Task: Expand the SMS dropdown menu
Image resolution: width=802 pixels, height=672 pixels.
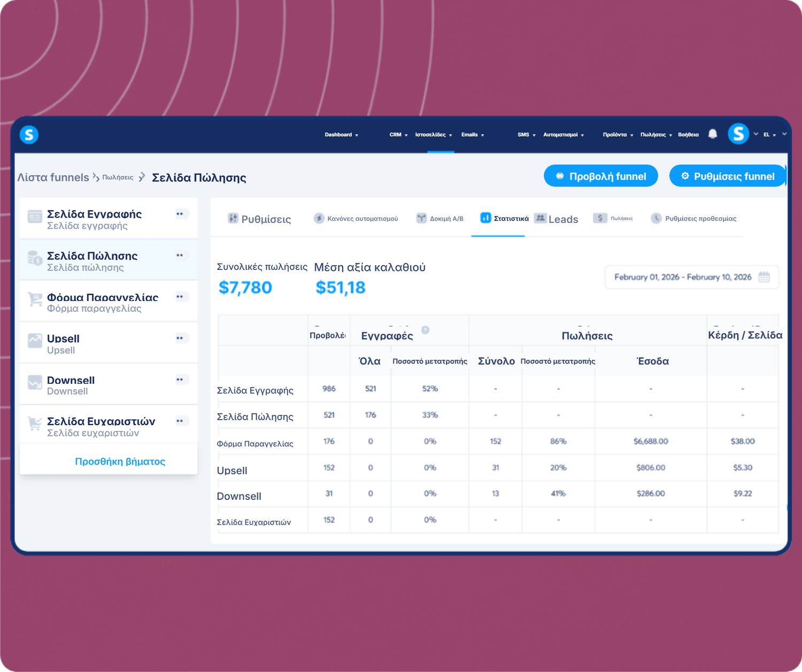Action: pos(527,135)
